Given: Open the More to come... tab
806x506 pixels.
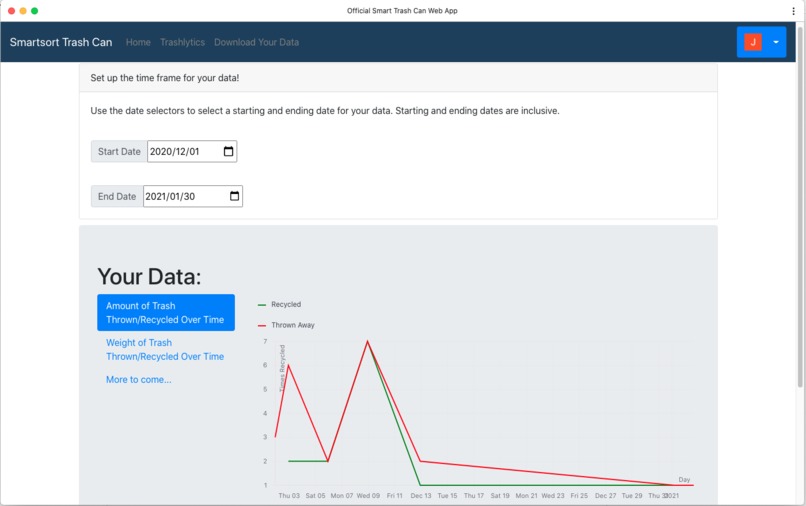Looking at the screenshot, I should point(139,380).
